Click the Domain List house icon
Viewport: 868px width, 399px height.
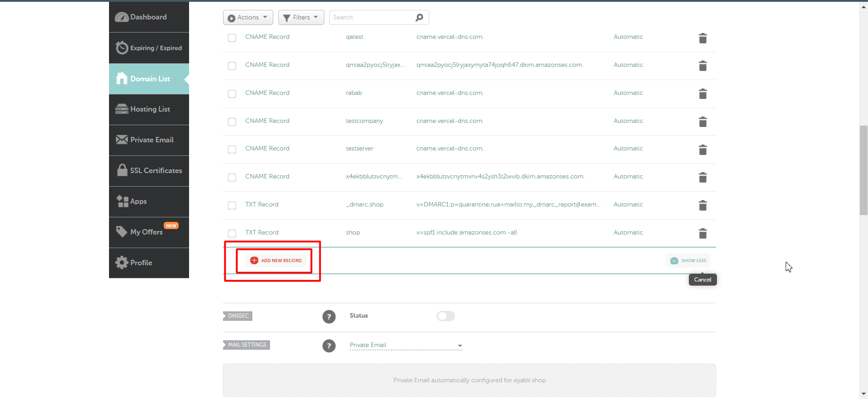click(x=122, y=78)
